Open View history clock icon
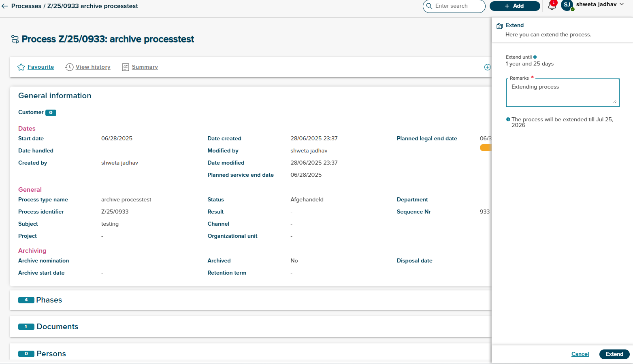This screenshot has height=364, width=633. (69, 67)
